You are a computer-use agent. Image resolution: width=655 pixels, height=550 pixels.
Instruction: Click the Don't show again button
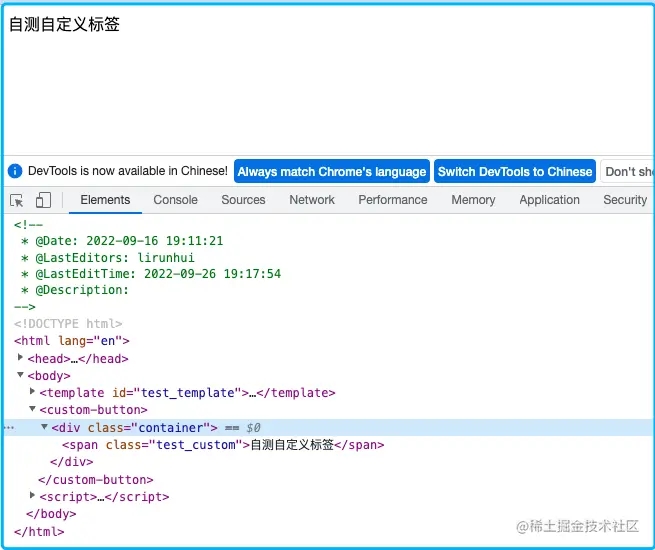627,171
